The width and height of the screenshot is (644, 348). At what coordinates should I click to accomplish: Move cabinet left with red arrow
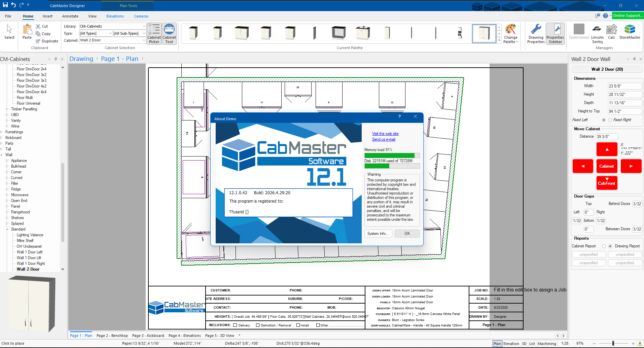[x=583, y=166]
